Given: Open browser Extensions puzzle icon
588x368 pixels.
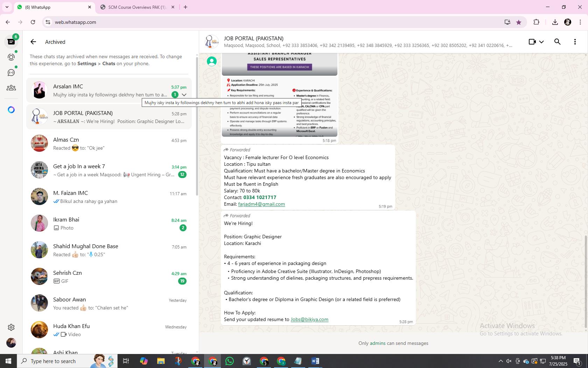Looking at the screenshot, I should (x=536, y=22).
